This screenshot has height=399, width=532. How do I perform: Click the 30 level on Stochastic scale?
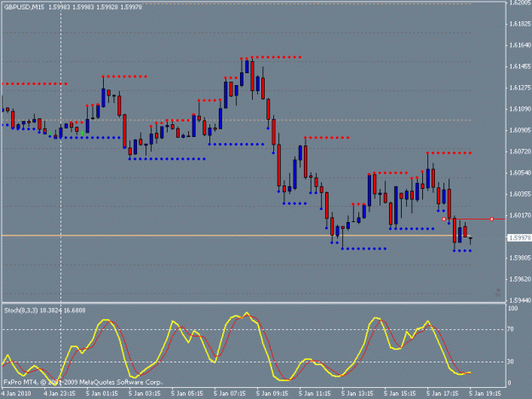point(511,362)
